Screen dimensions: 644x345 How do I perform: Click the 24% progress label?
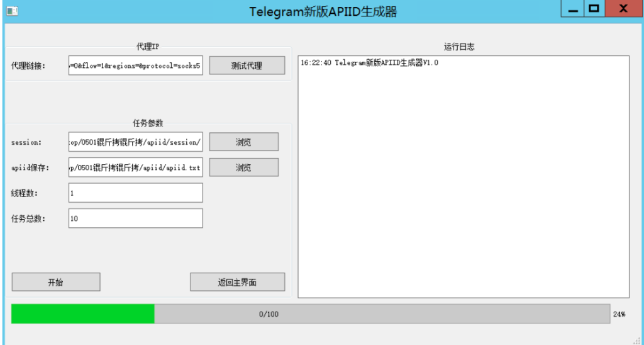point(619,314)
